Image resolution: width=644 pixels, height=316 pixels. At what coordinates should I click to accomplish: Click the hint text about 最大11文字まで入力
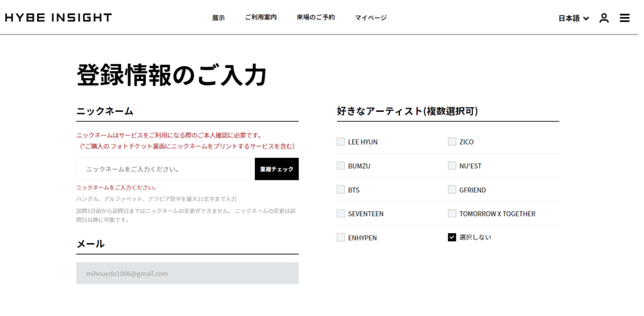tap(157, 199)
